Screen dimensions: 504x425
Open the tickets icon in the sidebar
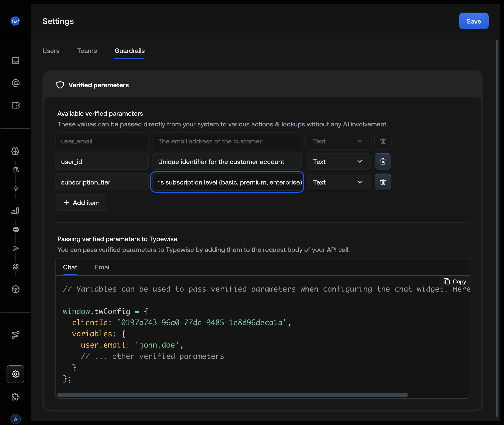click(15, 105)
